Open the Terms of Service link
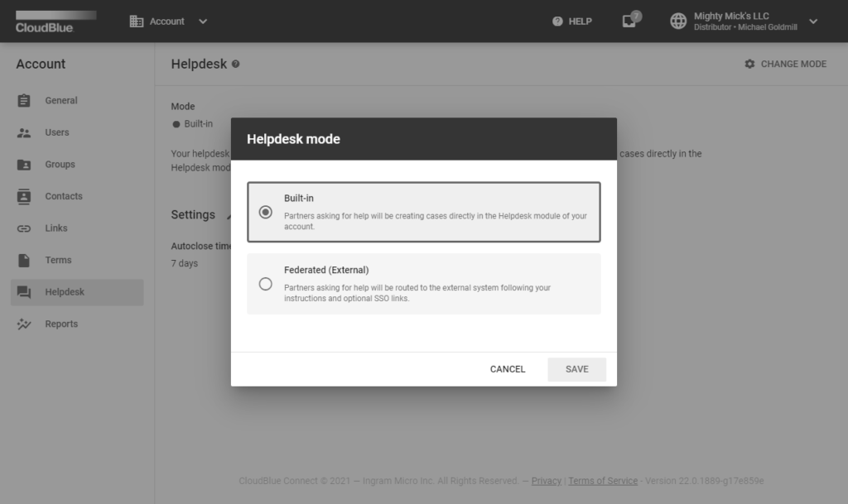 pos(603,481)
